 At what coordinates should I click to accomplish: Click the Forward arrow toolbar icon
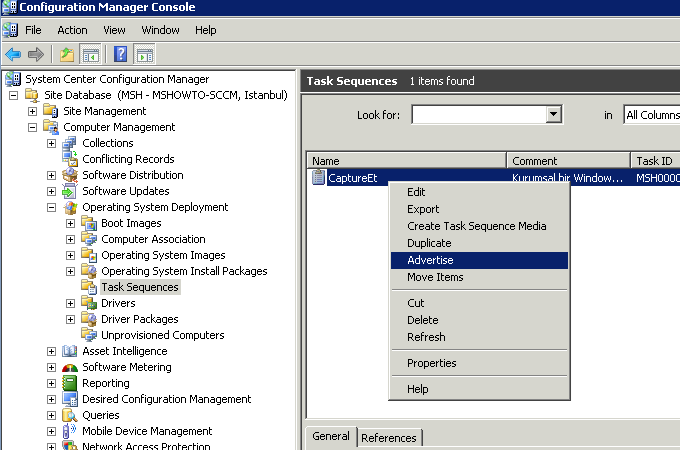(x=36, y=55)
